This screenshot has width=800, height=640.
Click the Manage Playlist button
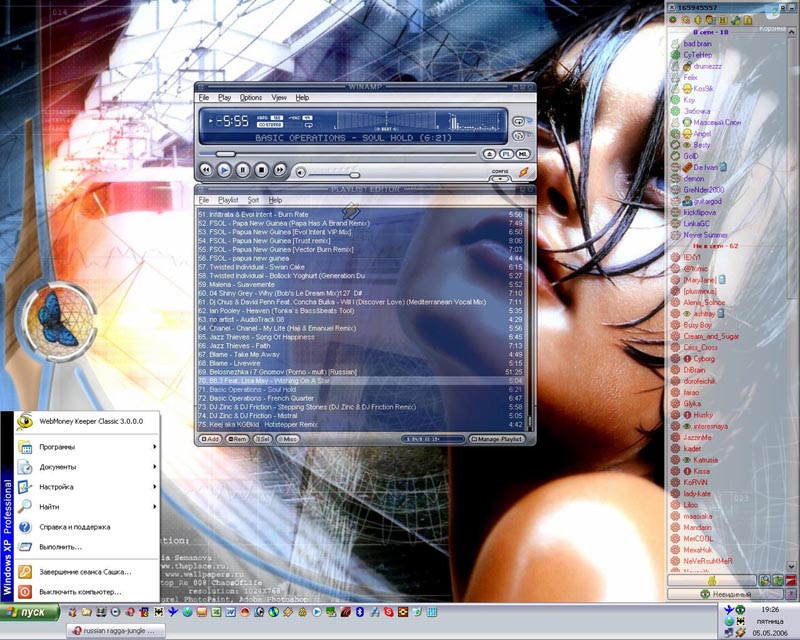coord(497,439)
